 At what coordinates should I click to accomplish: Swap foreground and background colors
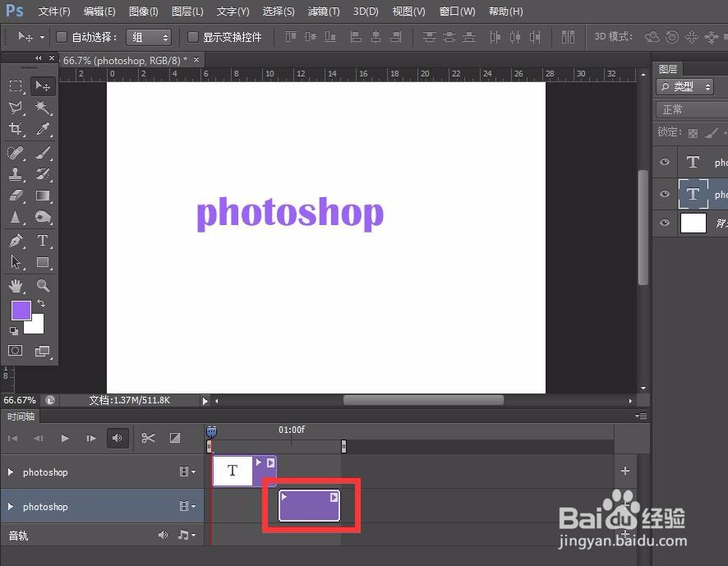pos(41,303)
